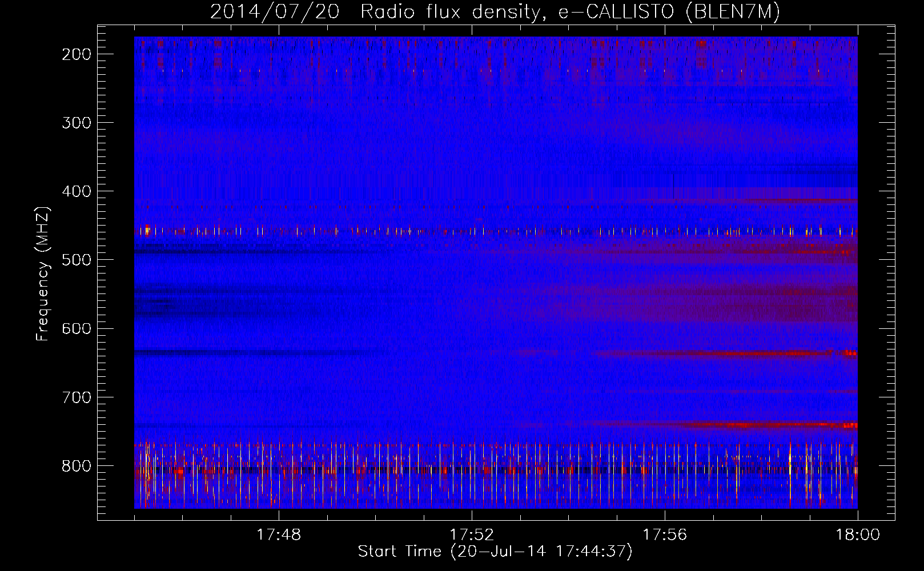Image resolution: width=924 pixels, height=571 pixels.
Task: Select the 'Frequency (MHZ)' axis label
Action: tap(43, 274)
